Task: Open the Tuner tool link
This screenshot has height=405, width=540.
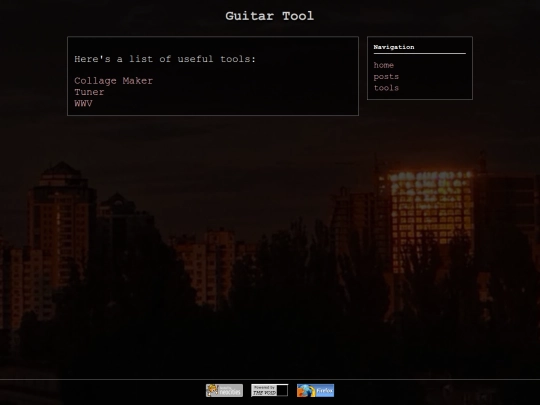Action: pyautogui.click(x=89, y=92)
